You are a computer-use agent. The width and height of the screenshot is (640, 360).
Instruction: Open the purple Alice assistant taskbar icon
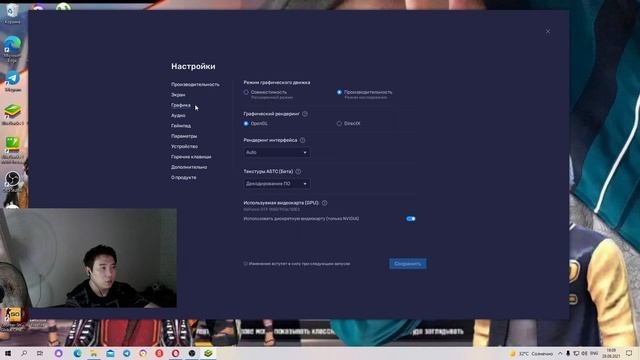pyautogui.click(x=58, y=353)
